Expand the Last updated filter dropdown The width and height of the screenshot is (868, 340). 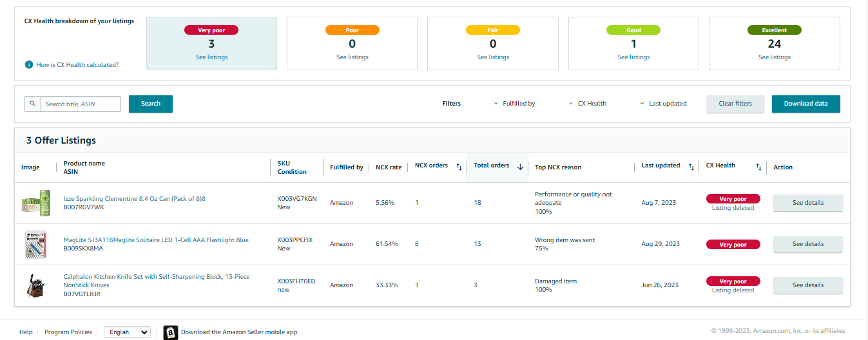(663, 104)
